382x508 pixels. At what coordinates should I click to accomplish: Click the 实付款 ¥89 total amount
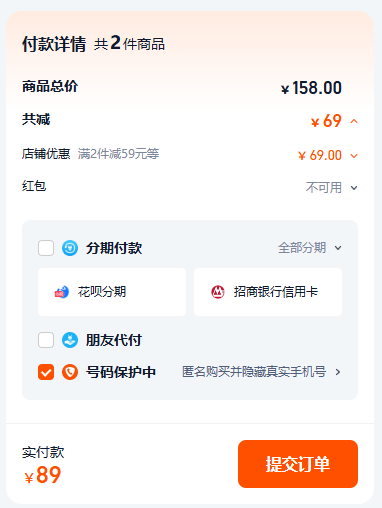tap(43, 475)
